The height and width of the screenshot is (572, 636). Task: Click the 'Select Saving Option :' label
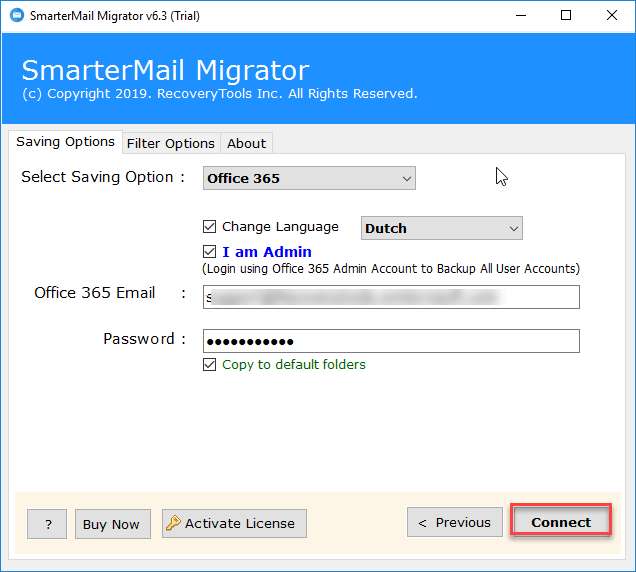103,177
